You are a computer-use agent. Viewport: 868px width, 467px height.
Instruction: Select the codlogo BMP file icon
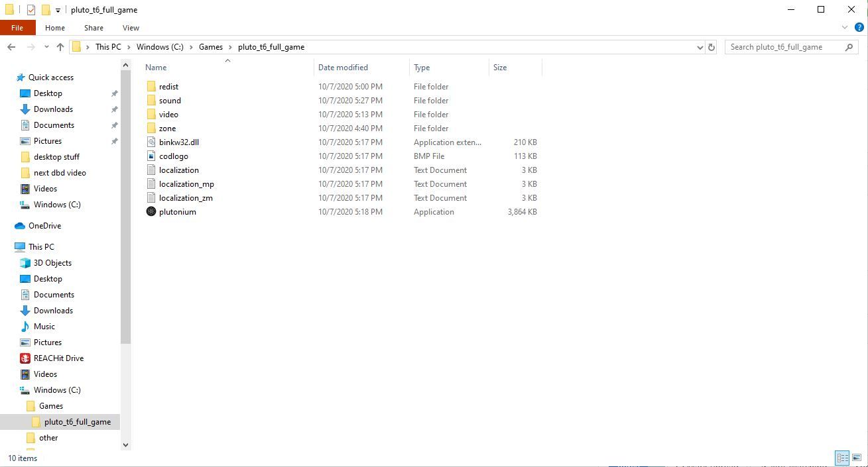[x=151, y=156]
